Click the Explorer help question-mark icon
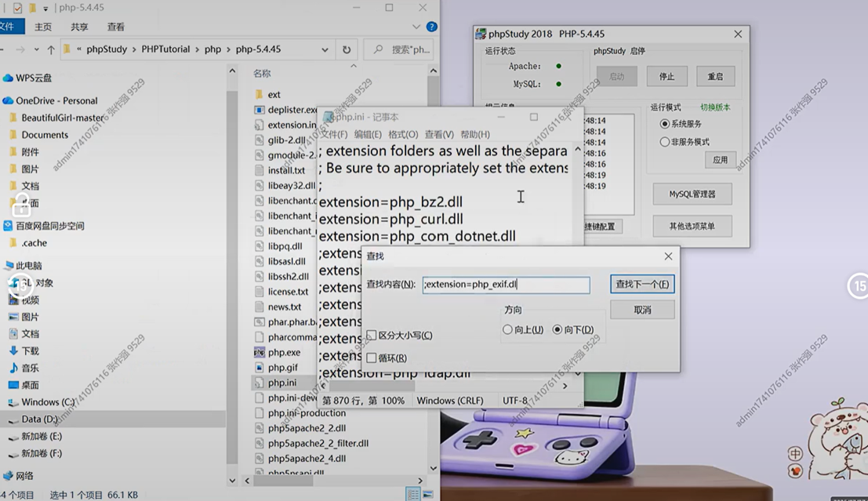Viewport: 868px width, 501px height. coord(432,27)
